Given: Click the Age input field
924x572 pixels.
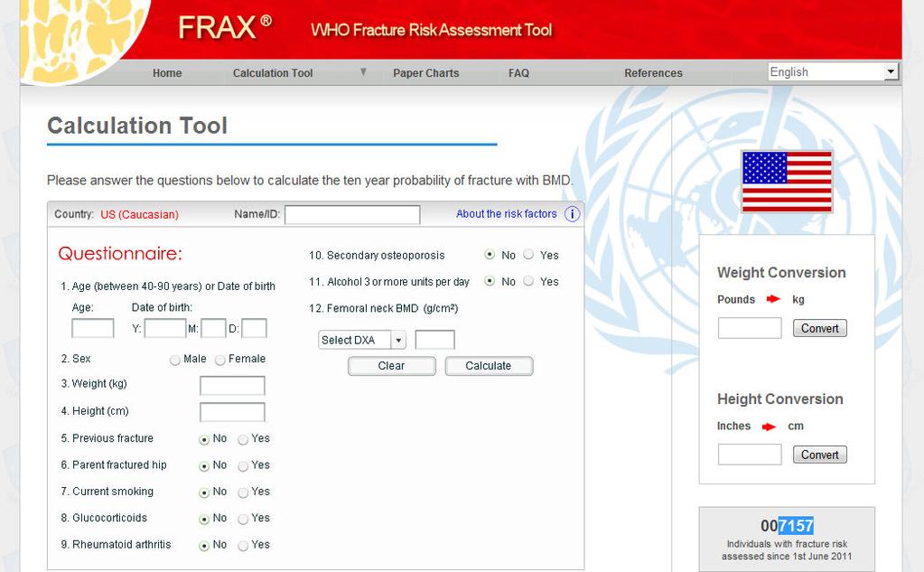Looking at the screenshot, I should click(x=92, y=328).
